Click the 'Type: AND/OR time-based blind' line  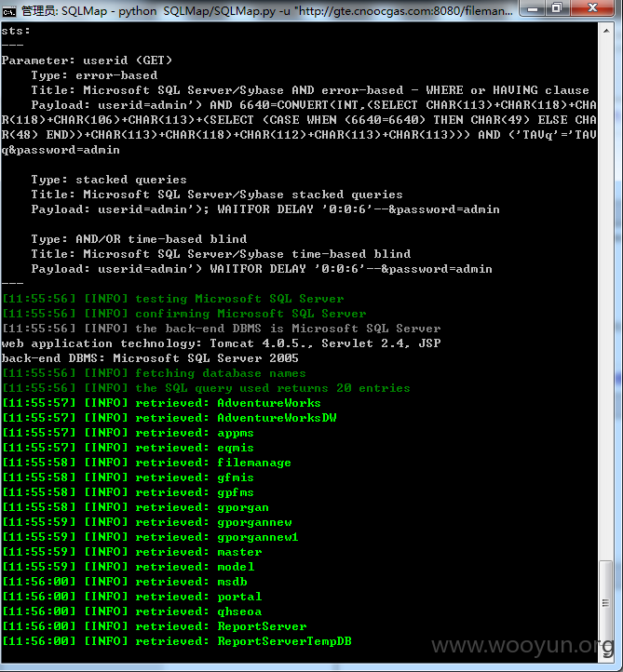tap(139, 239)
